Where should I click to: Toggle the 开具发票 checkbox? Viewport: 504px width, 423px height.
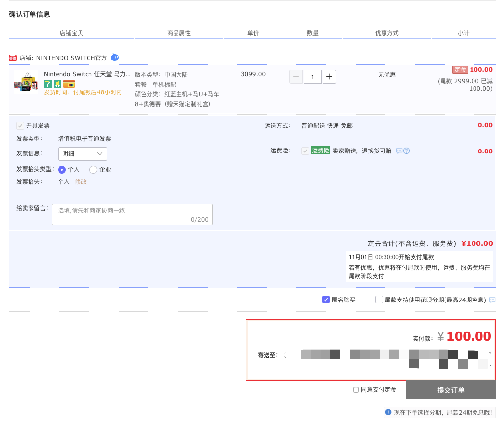pyautogui.click(x=20, y=126)
